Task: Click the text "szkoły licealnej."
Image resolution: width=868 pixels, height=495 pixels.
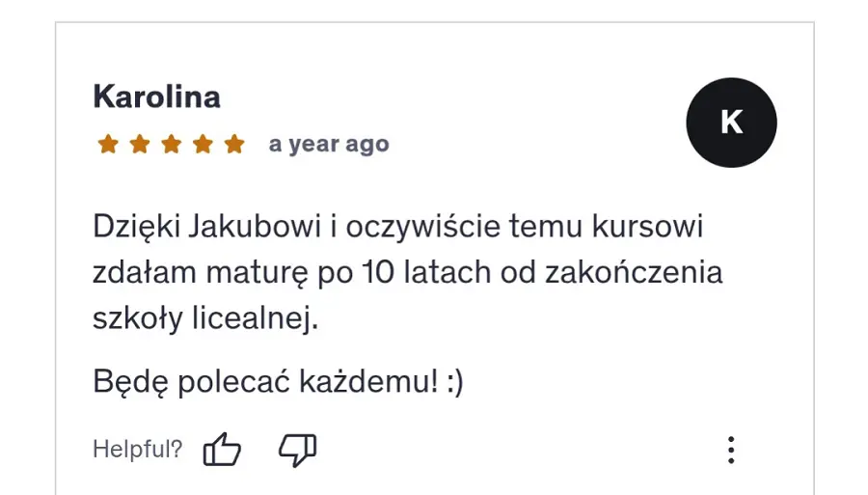Action: 205,318
